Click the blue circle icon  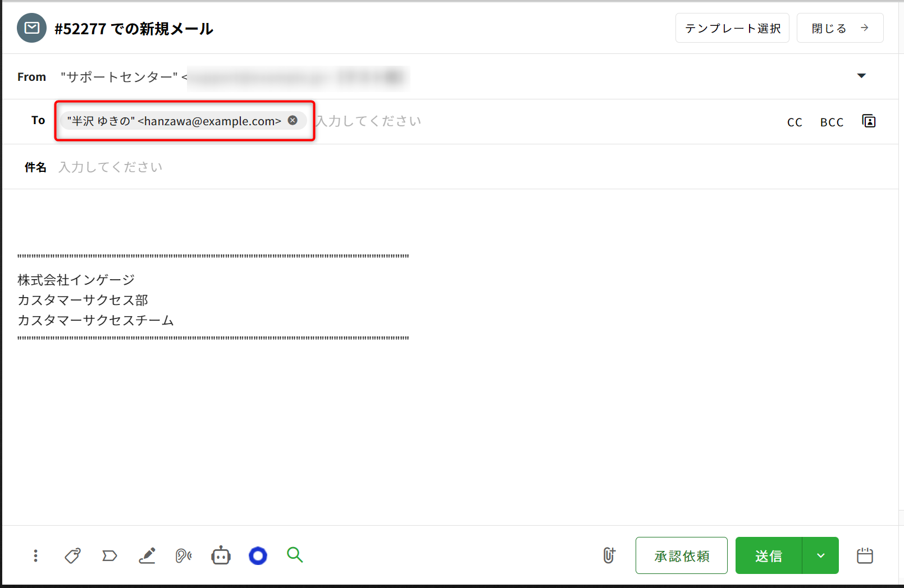[x=258, y=555]
